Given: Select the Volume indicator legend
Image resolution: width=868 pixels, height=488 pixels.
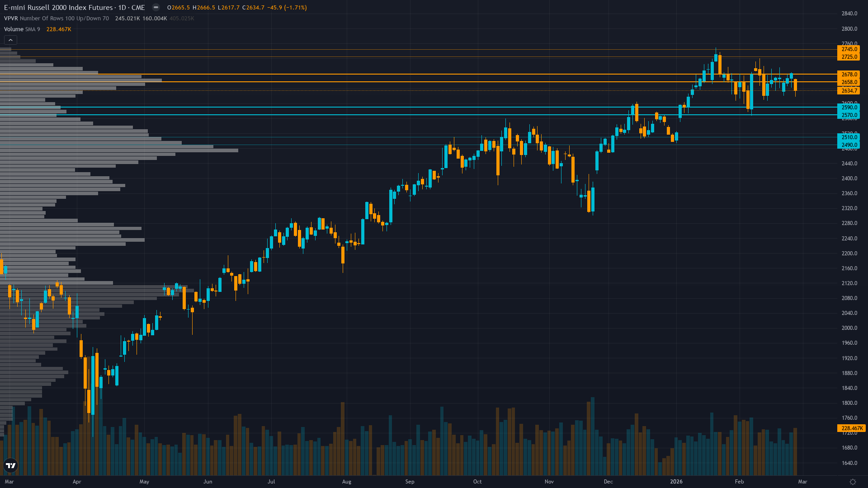Looking at the screenshot, I should tap(13, 29).
